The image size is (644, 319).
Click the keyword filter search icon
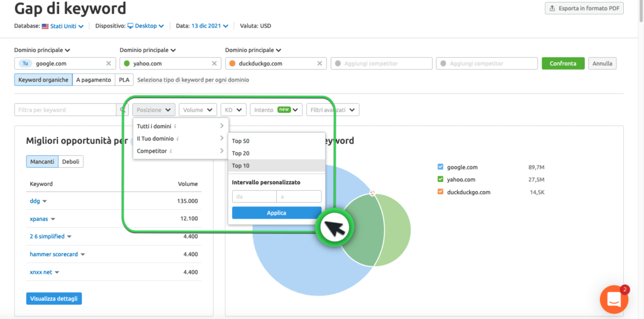pos(122,110)
